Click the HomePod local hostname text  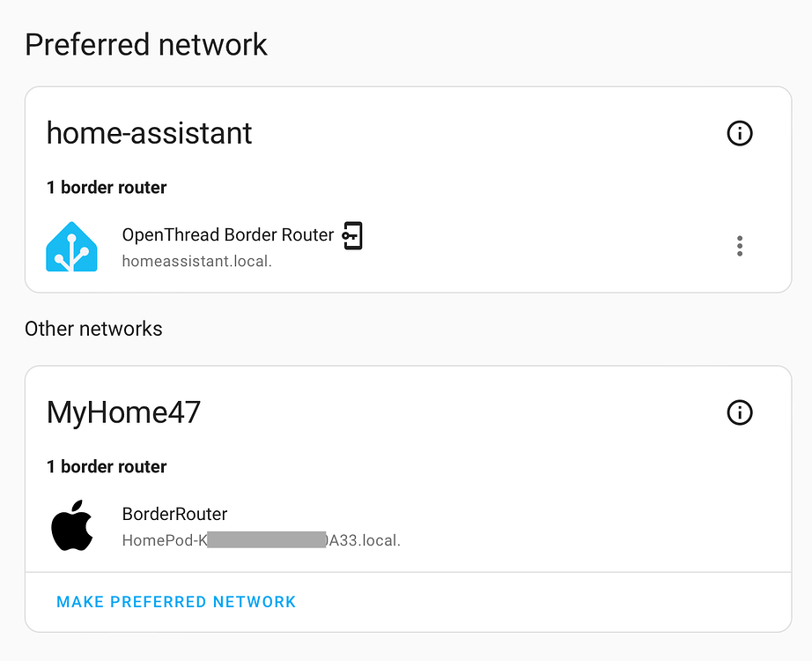261,540
